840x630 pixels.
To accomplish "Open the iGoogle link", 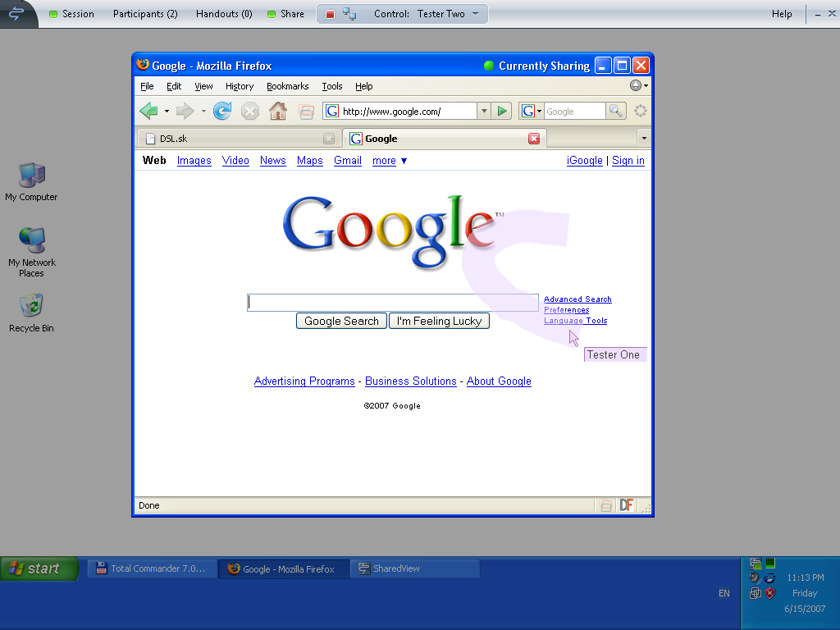I will pos(584,161).
